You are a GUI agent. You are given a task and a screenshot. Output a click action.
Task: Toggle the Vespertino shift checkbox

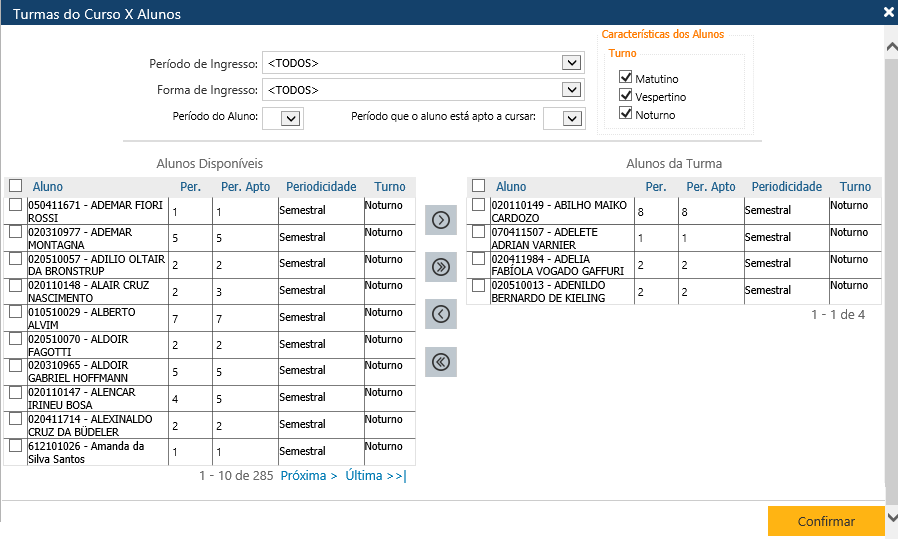(x=626, y=96)
